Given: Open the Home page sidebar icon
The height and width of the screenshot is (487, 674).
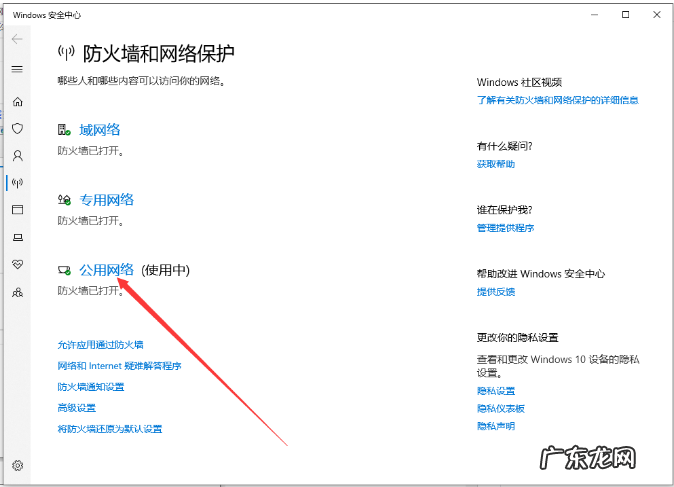Looking at the screenshot, I should point(18,101).
